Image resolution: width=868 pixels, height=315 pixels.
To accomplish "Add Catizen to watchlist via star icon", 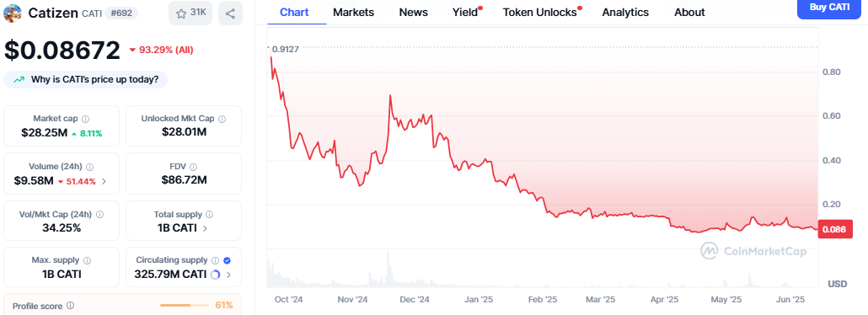I will [191, 13].
